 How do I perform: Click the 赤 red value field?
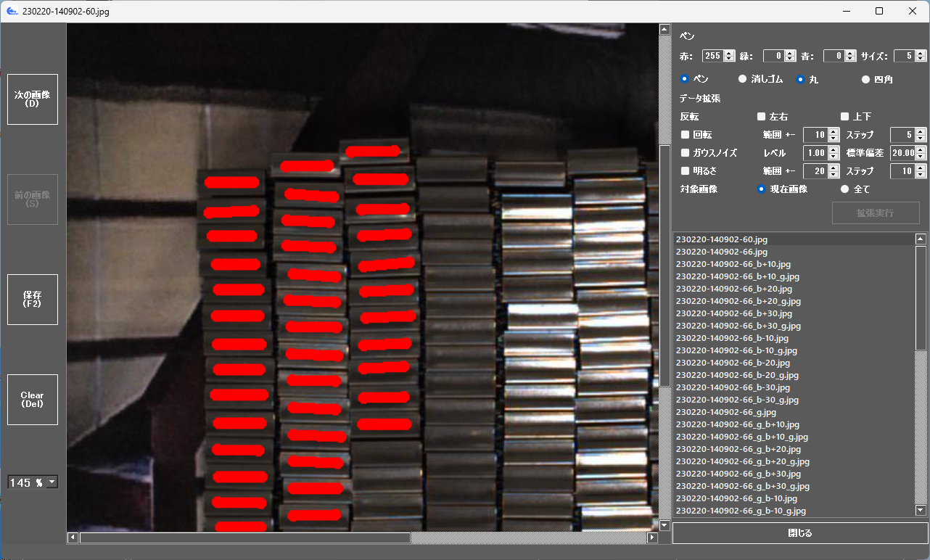pyautogui.click(x=712, y=55)
